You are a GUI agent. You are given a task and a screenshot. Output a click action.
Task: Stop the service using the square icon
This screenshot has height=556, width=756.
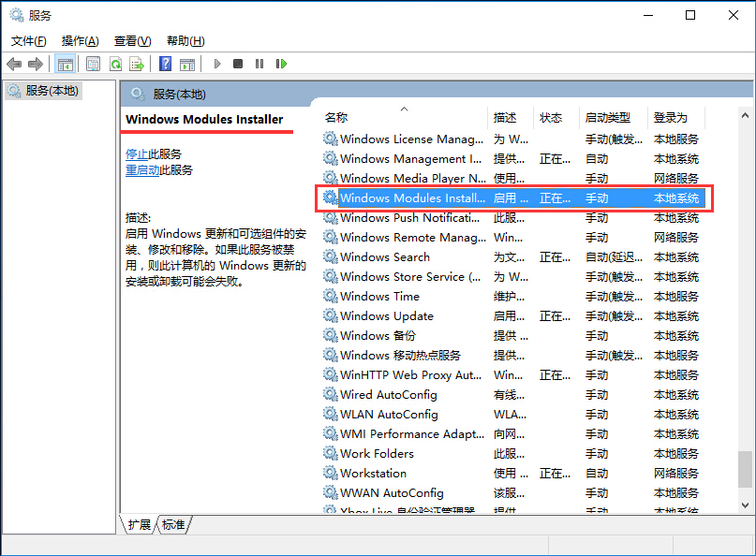point(238,63)
